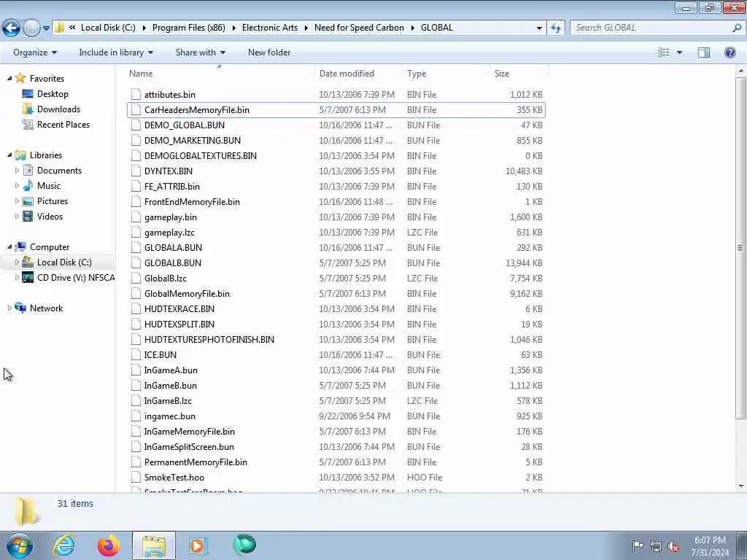Select file CarHeadersMemoryFile.bin
Viewport: 747px width, 560px height.
[x=336, y=109]
